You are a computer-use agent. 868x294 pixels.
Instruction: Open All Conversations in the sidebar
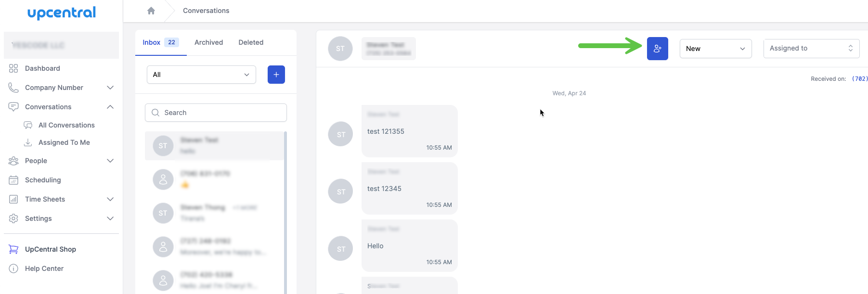pyautogui.click(x=66, y=125)
